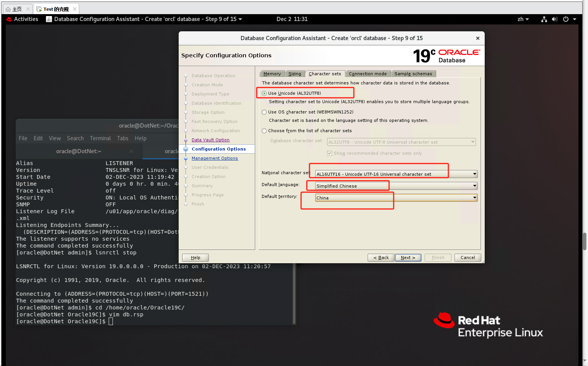
Task: Open the National character set dropdown
Action: click(396, 174)
